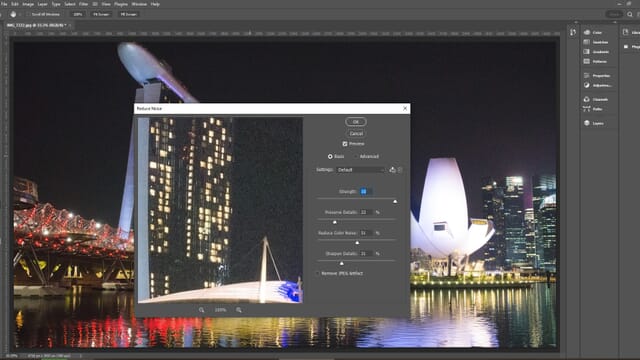Click the search magnifier icon top right
This screenshot has height=360, width=640.
coord(630,14)
